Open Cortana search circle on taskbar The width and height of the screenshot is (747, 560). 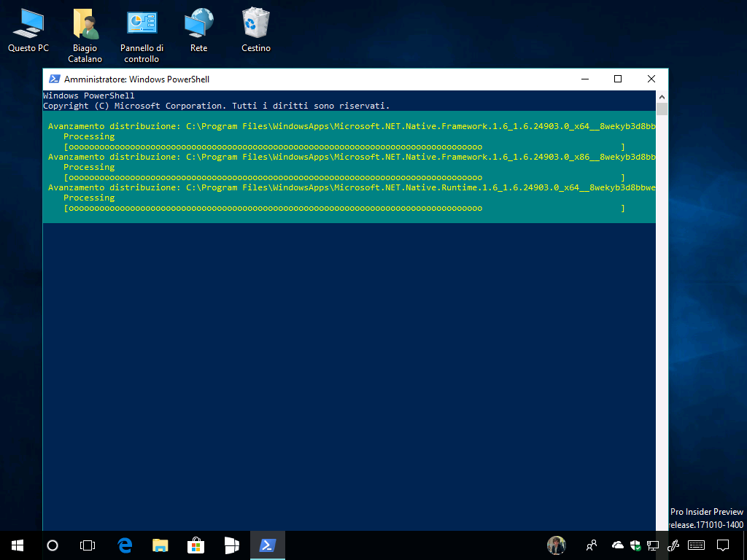tap(53, 545)
